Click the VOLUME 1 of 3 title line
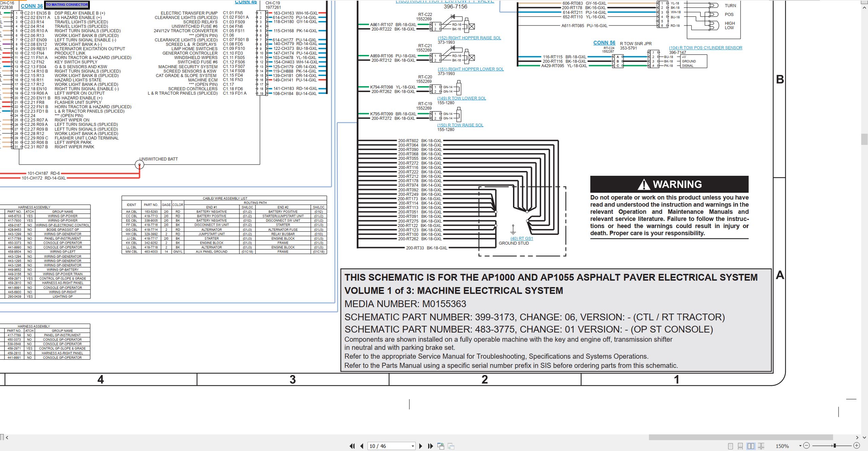 click(454, 291)
